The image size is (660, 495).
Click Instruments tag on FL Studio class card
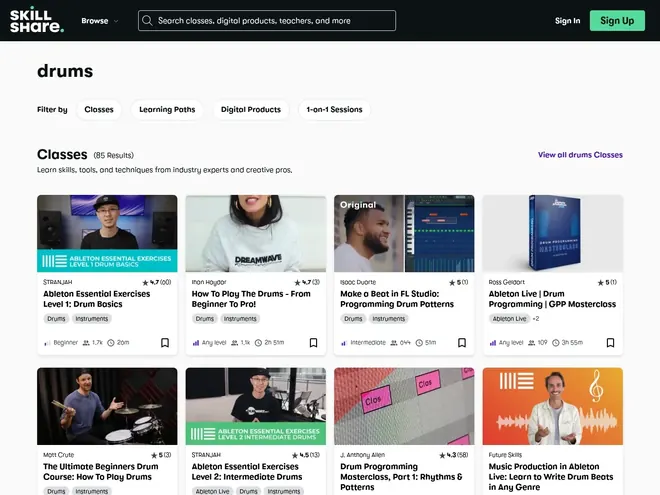point(389,319)
